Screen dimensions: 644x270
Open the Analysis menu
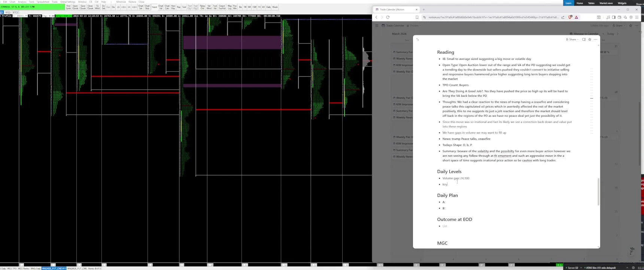[x=22, y=2]
